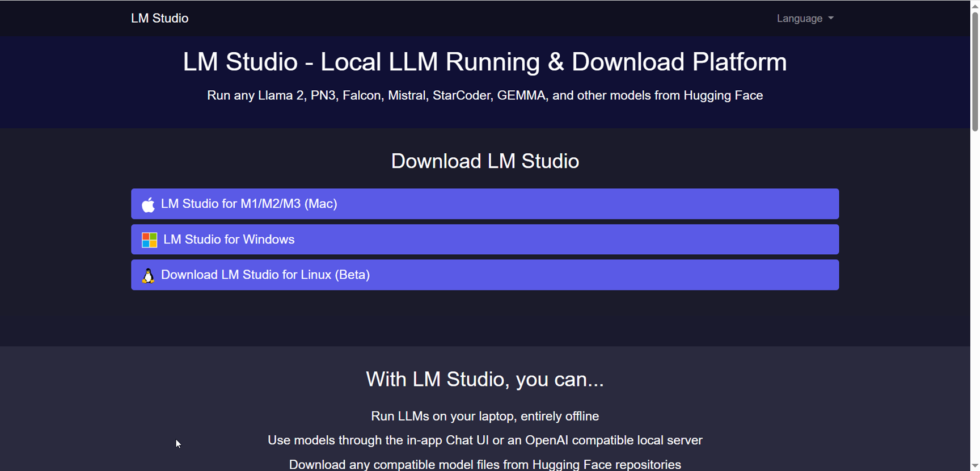Click the LM Studio for Windows button
This screenshot has width=980, height=471.
pos(485,239)
